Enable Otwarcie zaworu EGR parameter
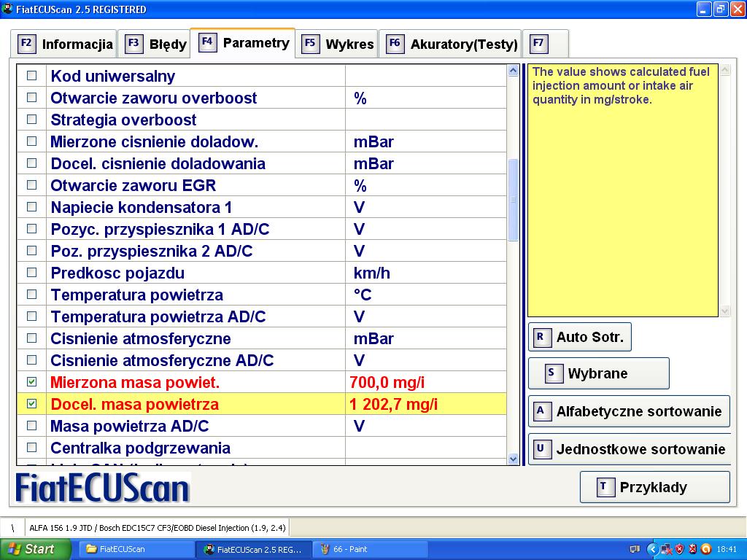The height and width of the screenshot is (560, 747). pos(32,185)
